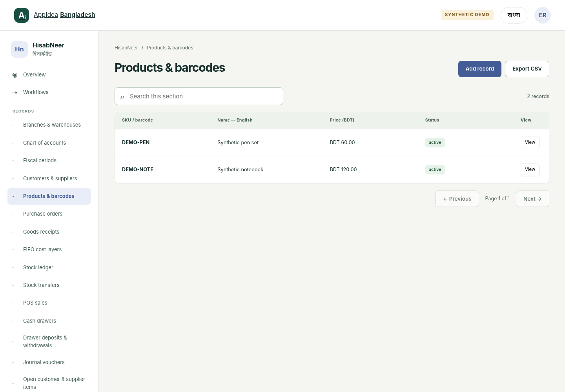Screen dimensions: 565x392
Task: Open Customers & suppliers
Action: pos(49,178)
